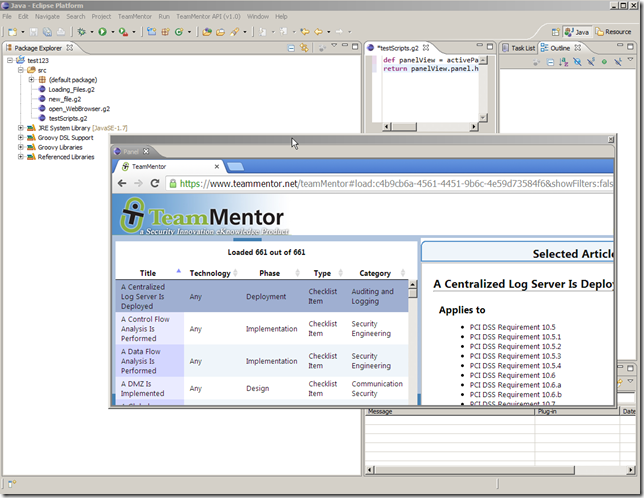Collapse the test123 project node
Viewport: 644px width, 498px height.
[x=9, y=60]
